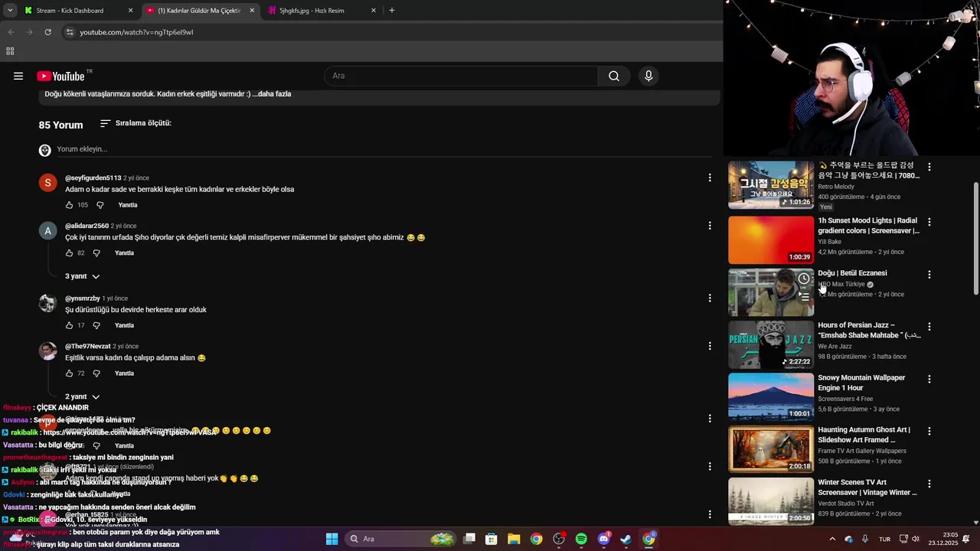The height and width of the screenshot is (551, 980).
Task: Click the page vertical scrollbar thumb
Action: (x=975, y=238)
